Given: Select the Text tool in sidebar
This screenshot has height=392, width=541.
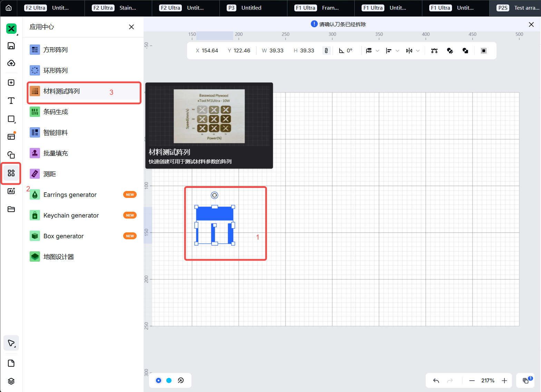Looking at the screenshot, I should (11, 101).
